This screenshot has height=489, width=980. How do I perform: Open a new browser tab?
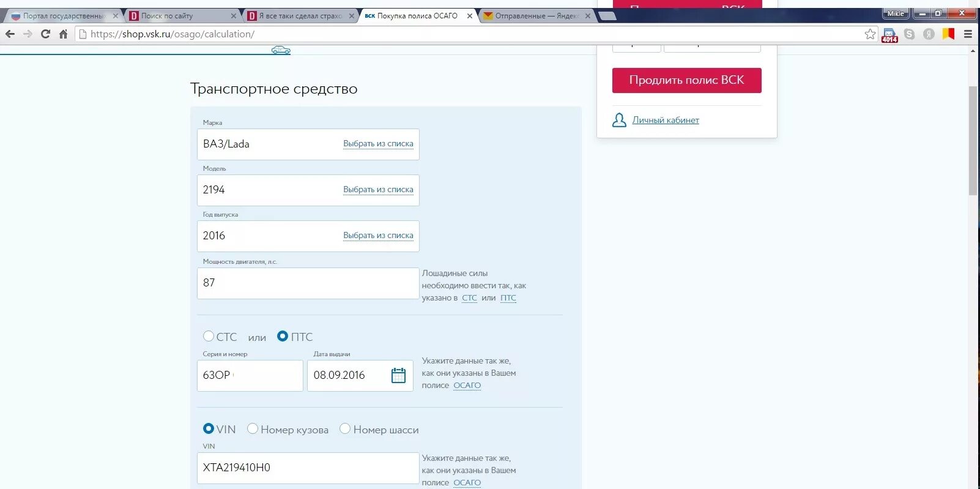click(x=607, y=16)
